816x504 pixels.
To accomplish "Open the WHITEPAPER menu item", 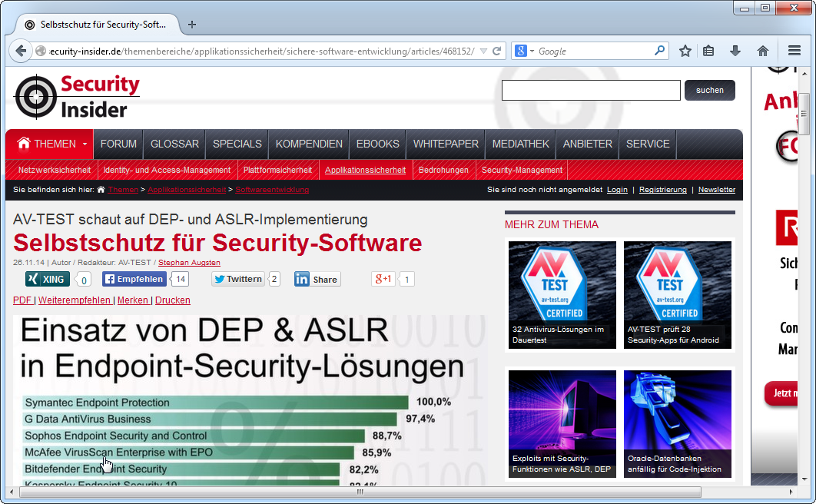I will tap(446, 144).
